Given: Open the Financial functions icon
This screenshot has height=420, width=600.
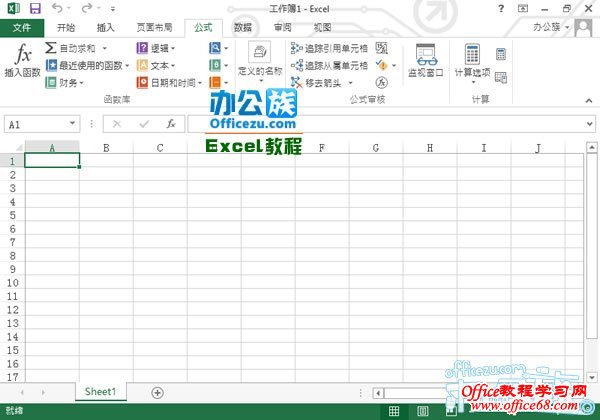Looking at the screenshot, I should coord(51,82).
